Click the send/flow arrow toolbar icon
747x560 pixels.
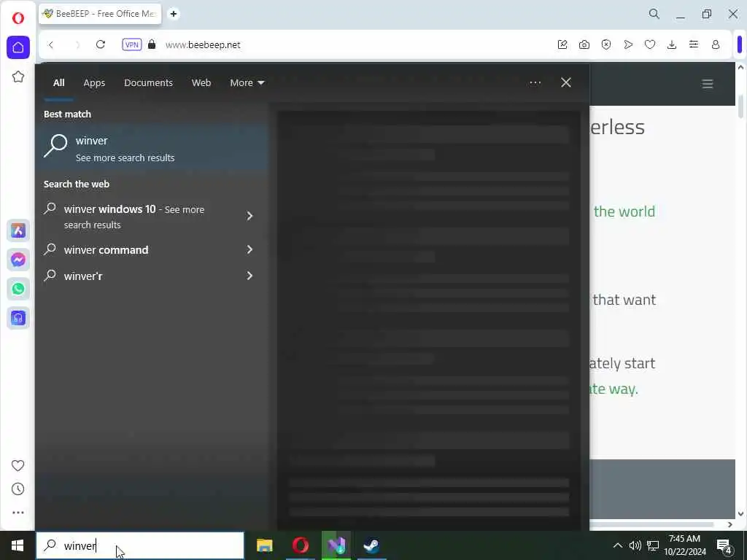(x=628, y=44)
